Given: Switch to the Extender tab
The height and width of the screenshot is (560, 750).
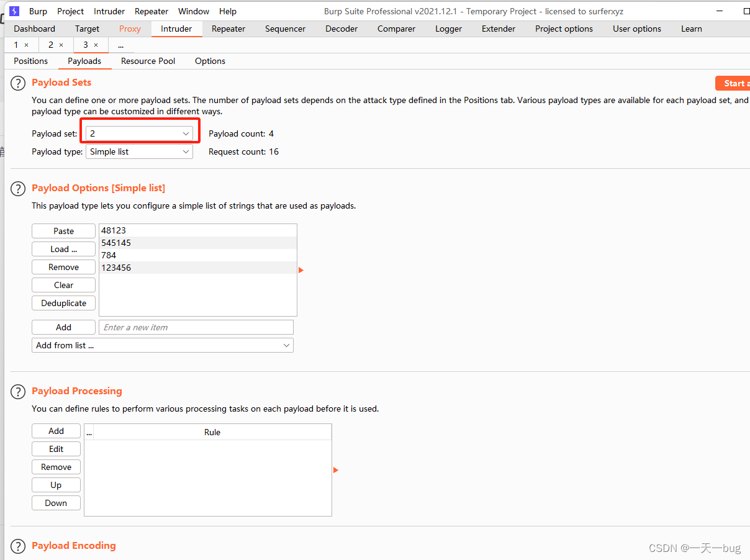Looking at the screenshot, I should (499, 29).
